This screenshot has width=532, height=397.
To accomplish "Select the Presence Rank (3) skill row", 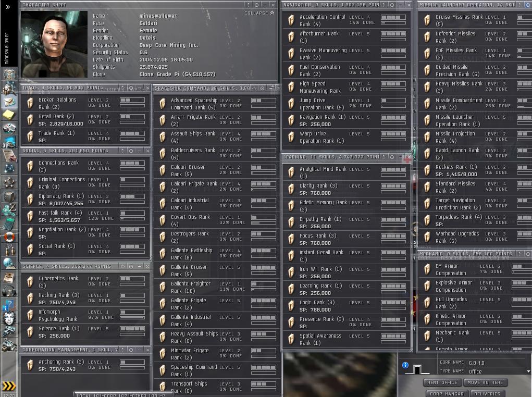I will (x=347, y=322).
